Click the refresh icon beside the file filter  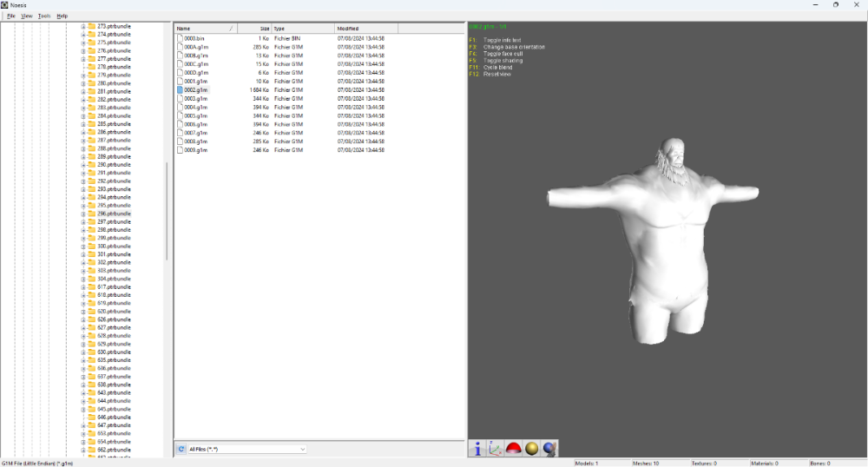pos(181,449)
